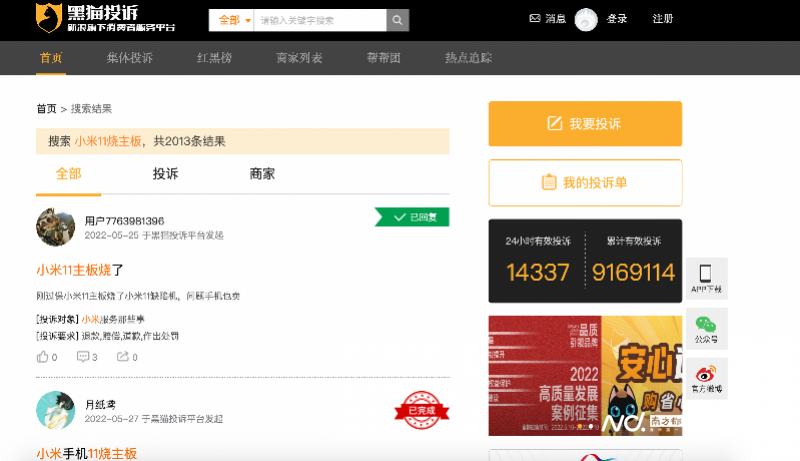
Task: Click the 投诉要求 demands line
Action: (x=107, y=336)
